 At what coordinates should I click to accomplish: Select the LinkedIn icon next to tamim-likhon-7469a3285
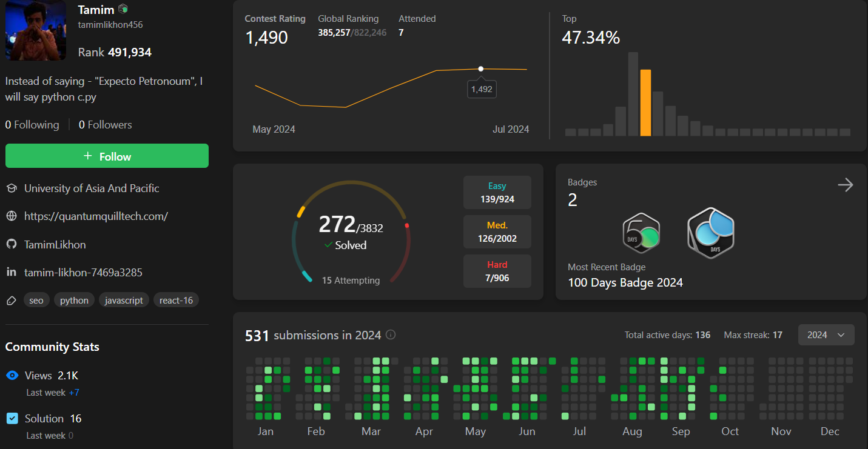[x=11, y=272]
